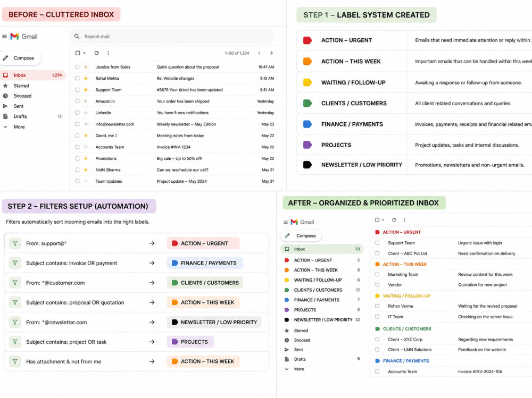Click Compose in the organized Gmail
Screen dimensions: 532x398
pyautogui.click(x=301, y=235)
